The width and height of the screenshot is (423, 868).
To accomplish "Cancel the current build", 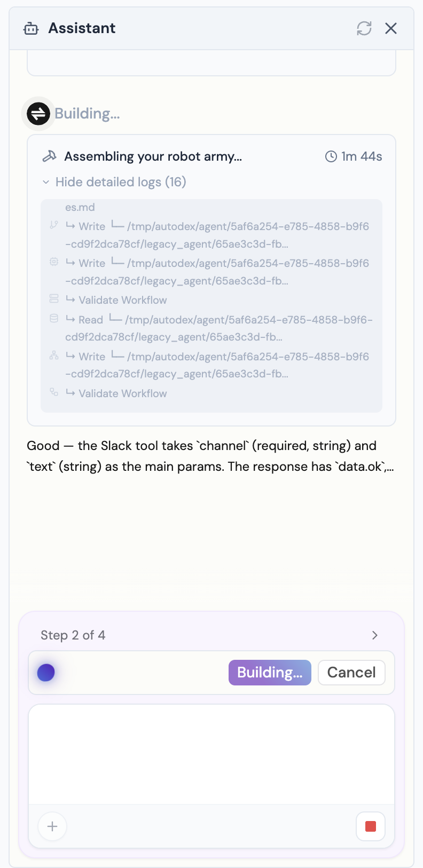I will click(x=351, y=673).
